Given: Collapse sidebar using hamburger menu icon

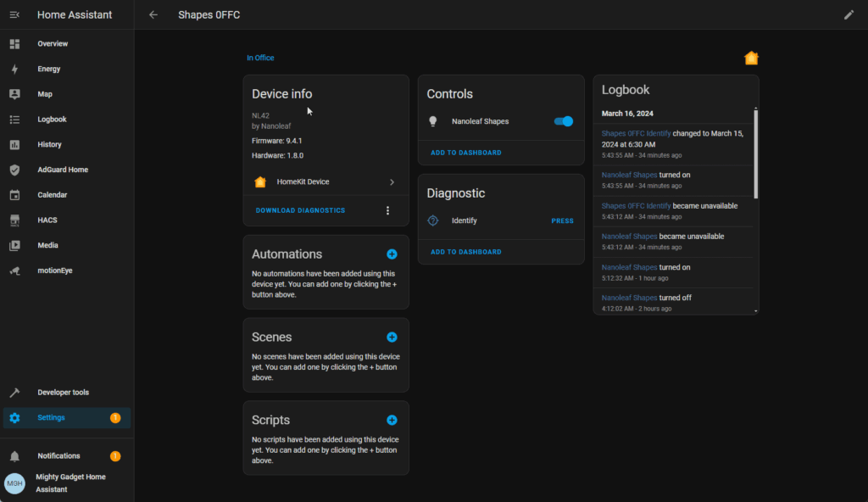Looking at the screenshot, I should coord(14,14).
